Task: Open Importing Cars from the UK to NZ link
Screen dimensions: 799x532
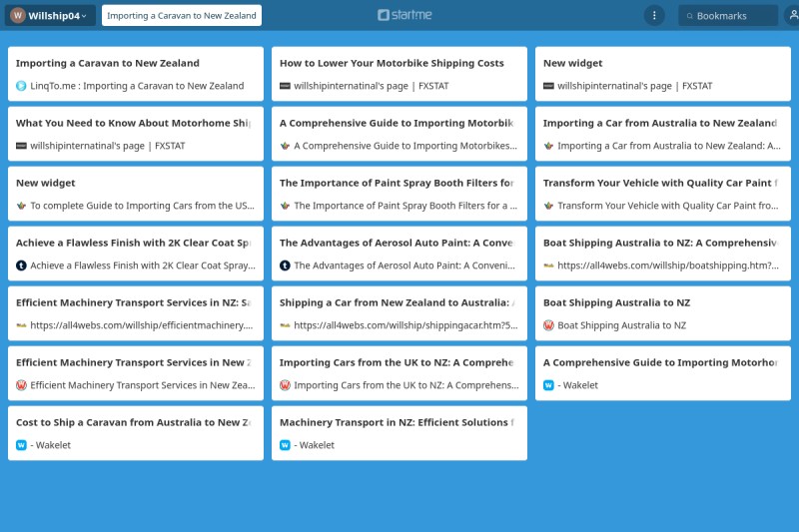Action: 406,385
